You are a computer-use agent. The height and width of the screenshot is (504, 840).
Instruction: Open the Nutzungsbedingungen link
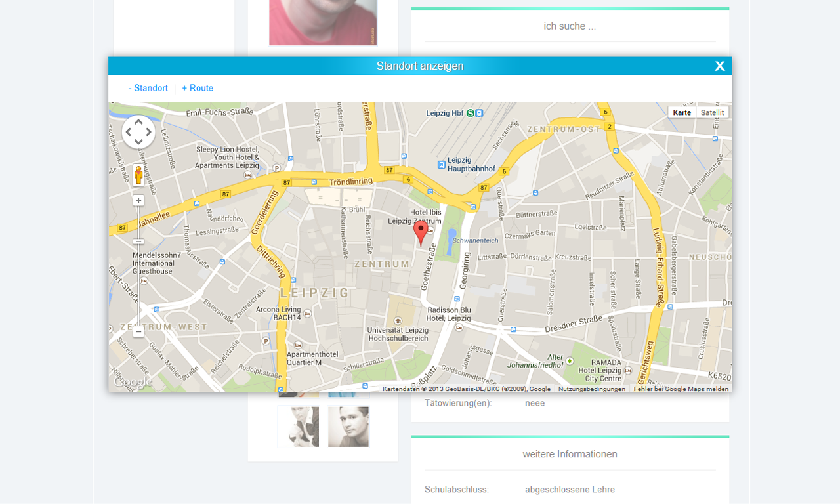click(592, 388)
